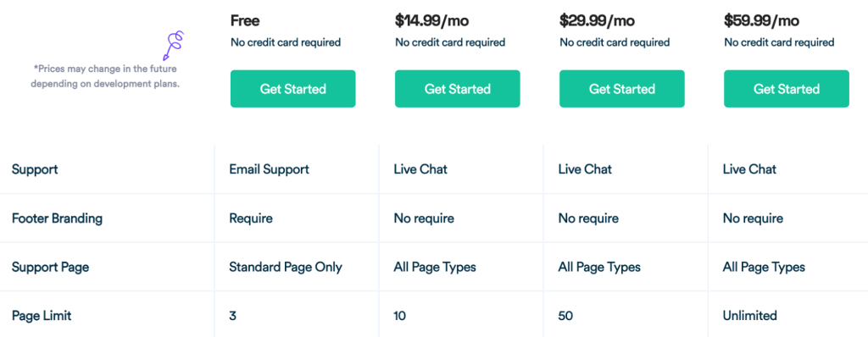This screenshot has width=868, height=337.
Task: Click the Support row label
Action: point(34,169)
